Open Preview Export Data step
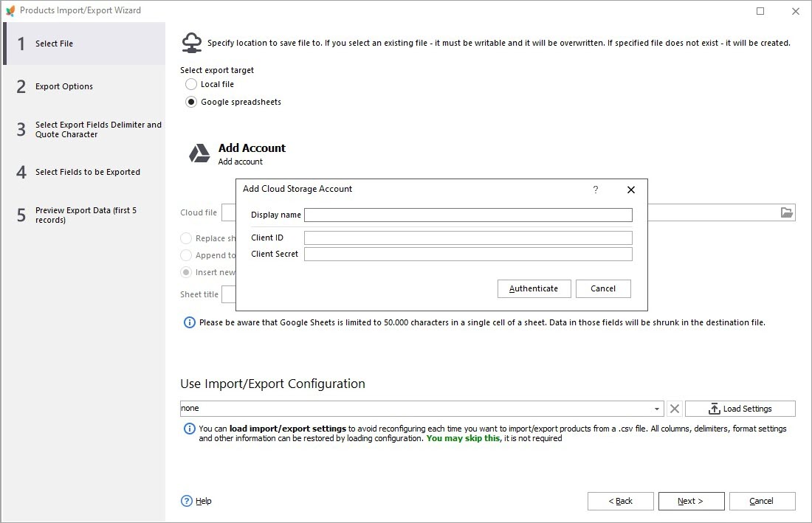812x523 pixels. (x=86, y=215)
